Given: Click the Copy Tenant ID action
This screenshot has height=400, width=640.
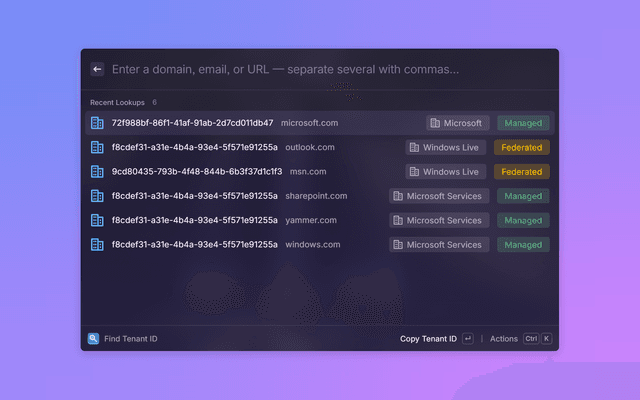Looking at the screenshot, I should (x=428, y=339).
